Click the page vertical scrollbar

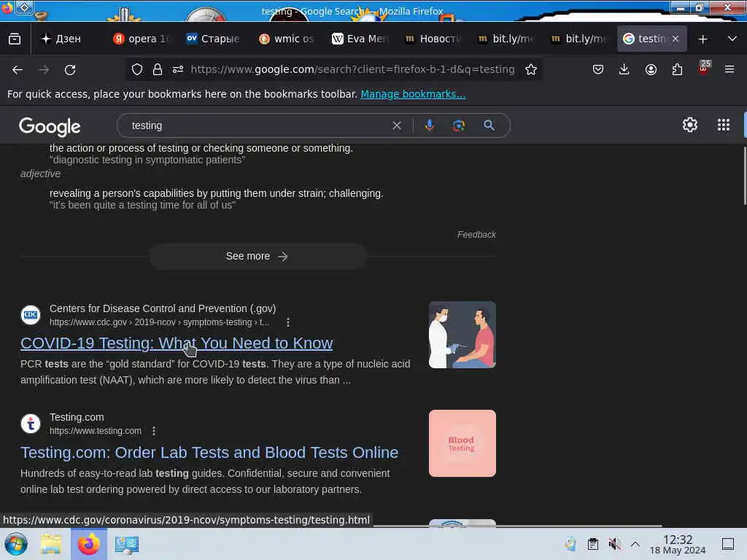[744, 176]
